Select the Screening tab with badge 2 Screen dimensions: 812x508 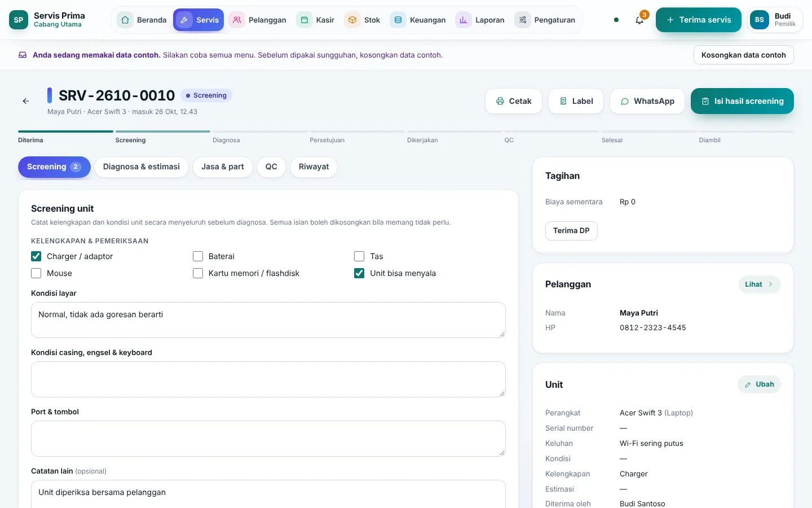click(x=54, y=167)
